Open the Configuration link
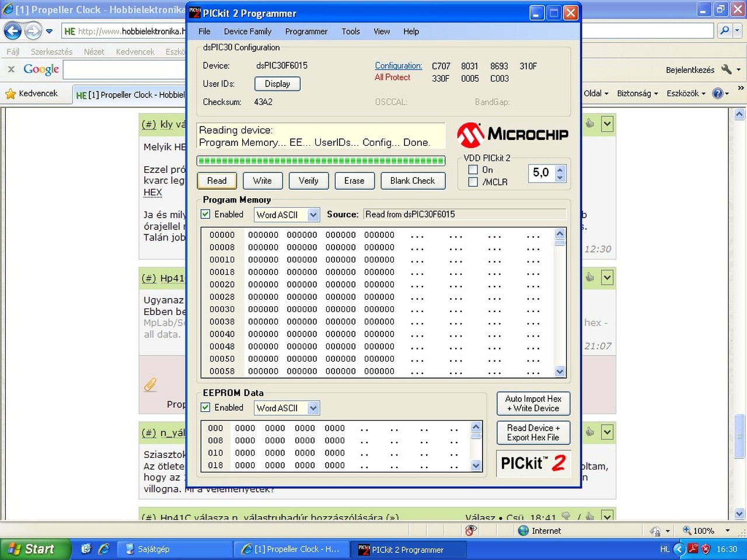 (x=399, y=66)
